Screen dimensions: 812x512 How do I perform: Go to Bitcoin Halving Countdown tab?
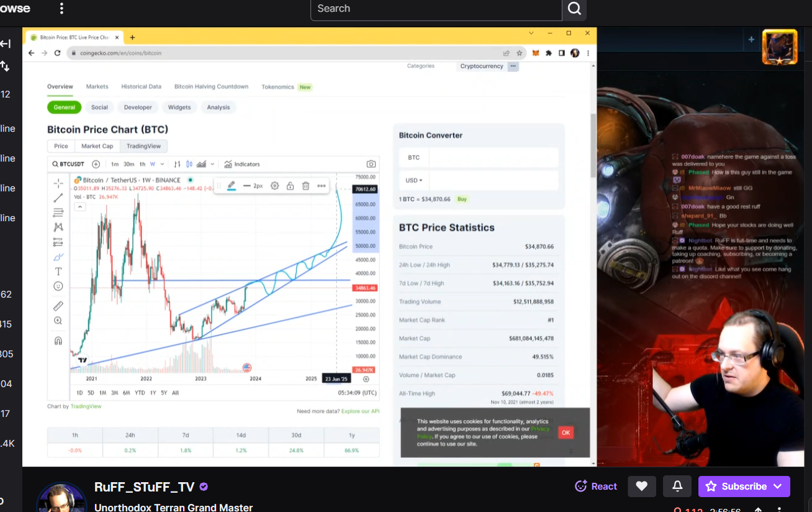211,86
